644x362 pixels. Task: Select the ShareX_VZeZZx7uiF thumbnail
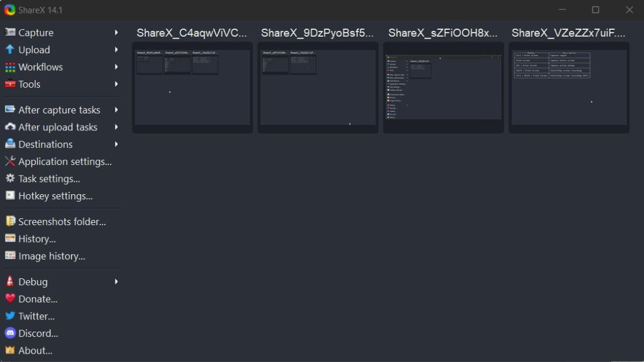coord(569,87)
